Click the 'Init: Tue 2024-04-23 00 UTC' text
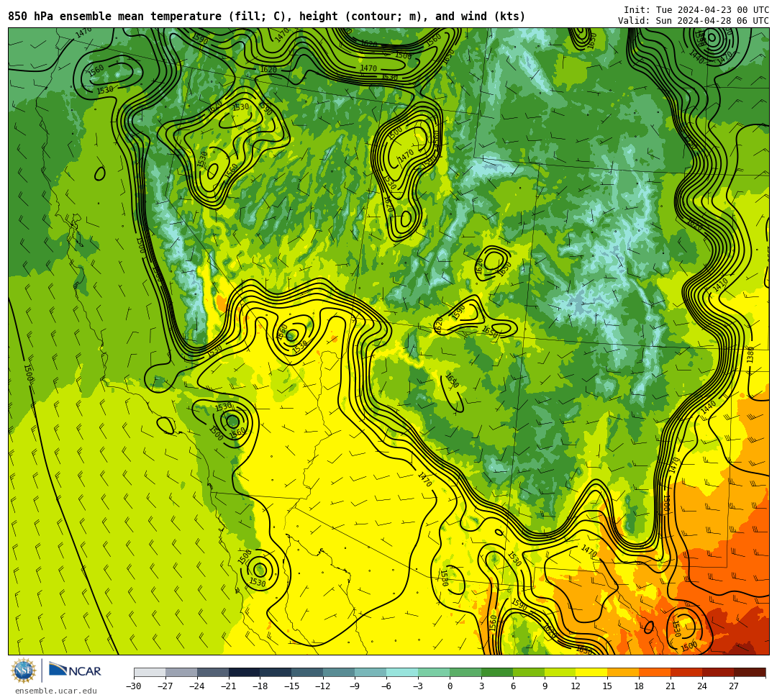Viewport: 777px width, 700px height. coord(696,10)
